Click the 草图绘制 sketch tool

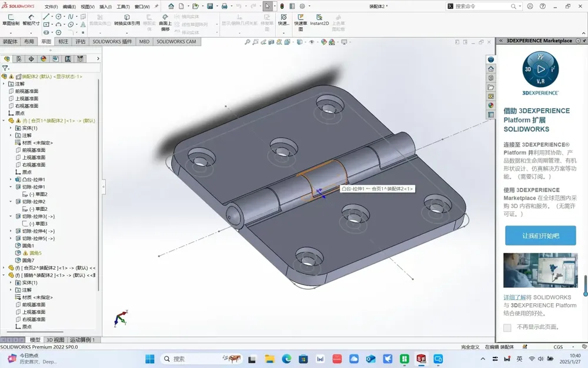click(11, 20)
